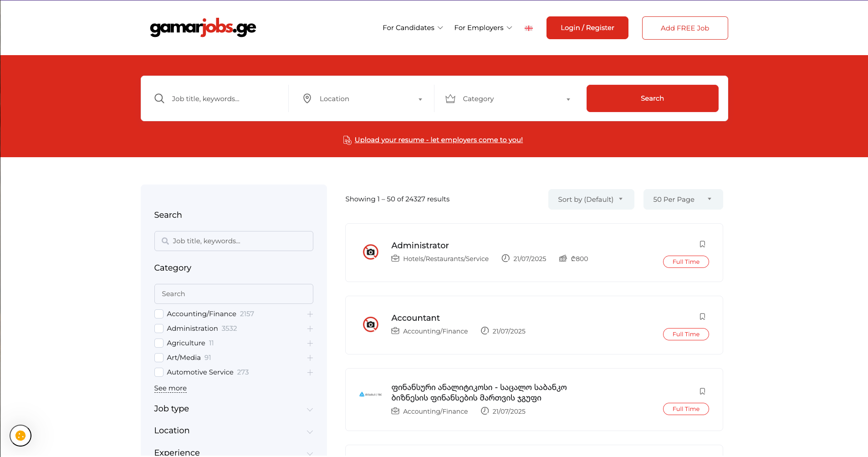Expand Accounting/Finance subcategories with plus icon
The width and height of the screenshot is (868, 457).
pos(310,314)
